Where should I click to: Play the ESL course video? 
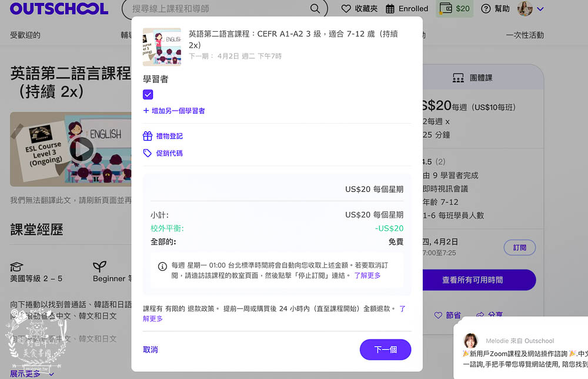pos(81,149)
